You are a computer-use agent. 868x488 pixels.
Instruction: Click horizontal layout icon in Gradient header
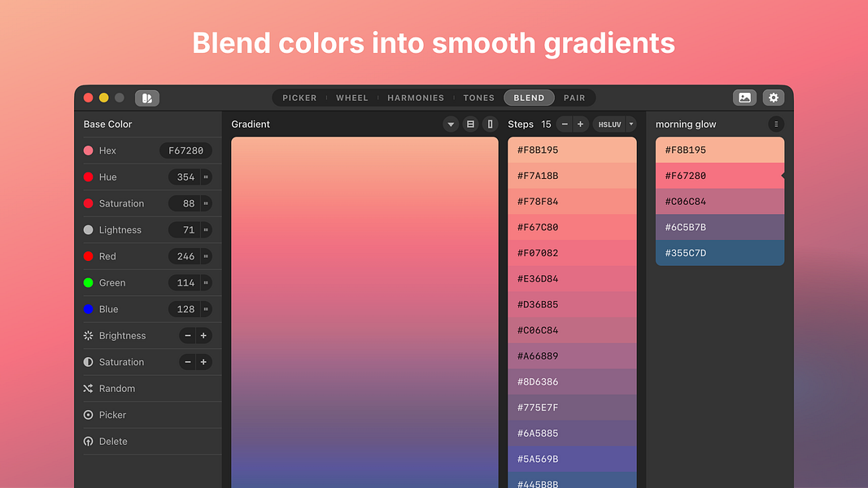point(470,124)
